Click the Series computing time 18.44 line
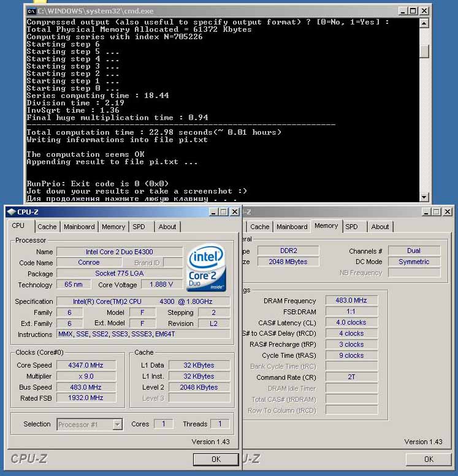The width and height of the screenshot is (458, 476). click(97, 96)
